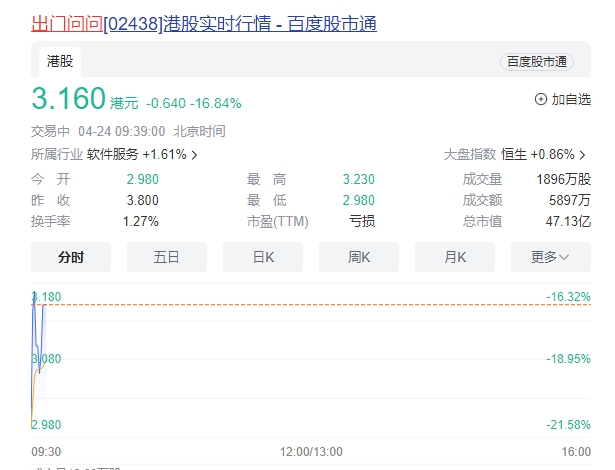The width and height of the screenshot is (615, 470).
Task: Open the 恒生 +0.86% index link
Action: coord(538,155)
